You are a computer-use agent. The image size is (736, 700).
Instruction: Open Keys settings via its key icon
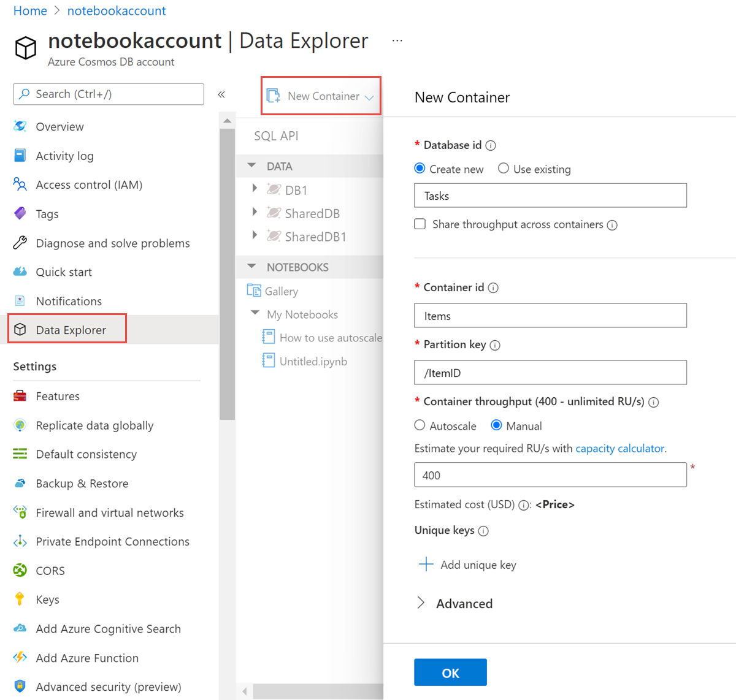click(x=20, y=599)
